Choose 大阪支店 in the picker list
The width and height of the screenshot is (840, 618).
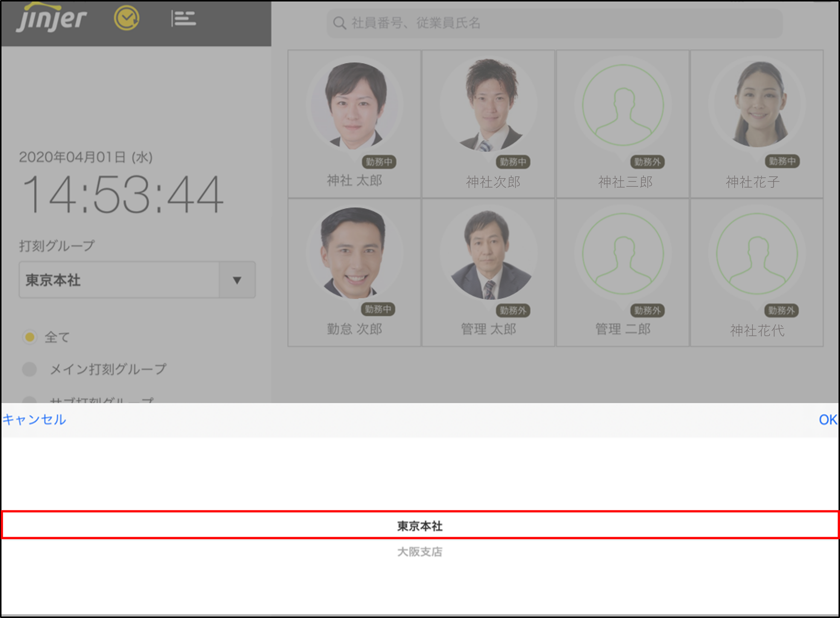click(420, 552)
